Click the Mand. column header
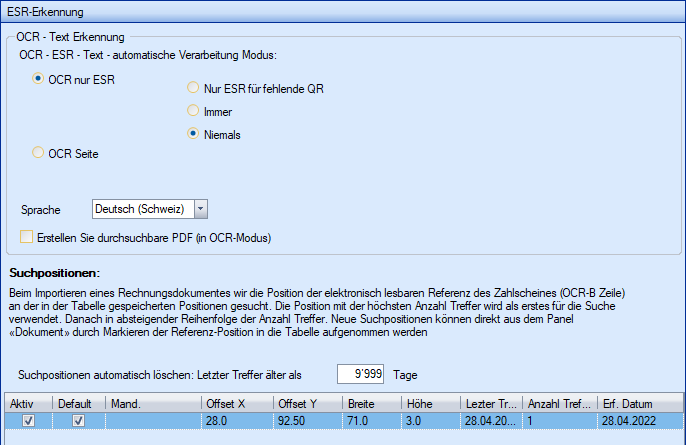 click(154, 403)
